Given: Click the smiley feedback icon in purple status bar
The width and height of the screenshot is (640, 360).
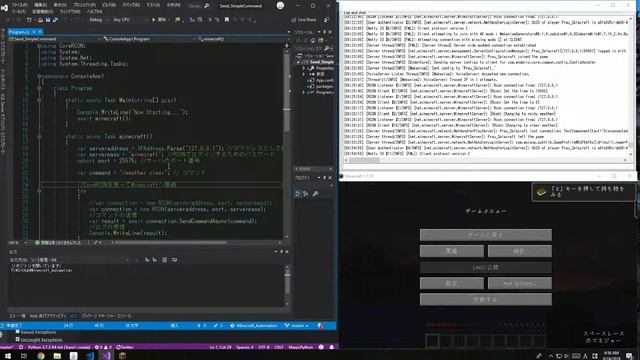Looking at the screenshot, I should coord(321,347).
